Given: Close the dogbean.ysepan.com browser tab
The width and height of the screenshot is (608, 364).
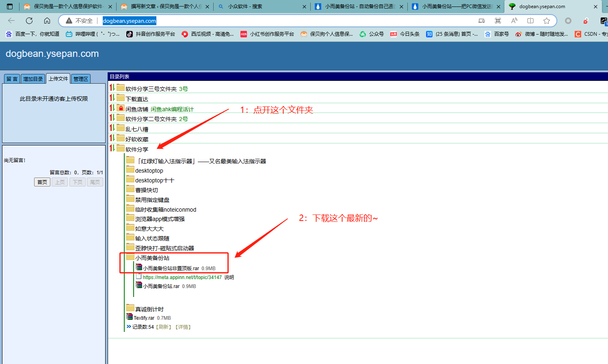Looking at the screenshot, I should point(595,6).
